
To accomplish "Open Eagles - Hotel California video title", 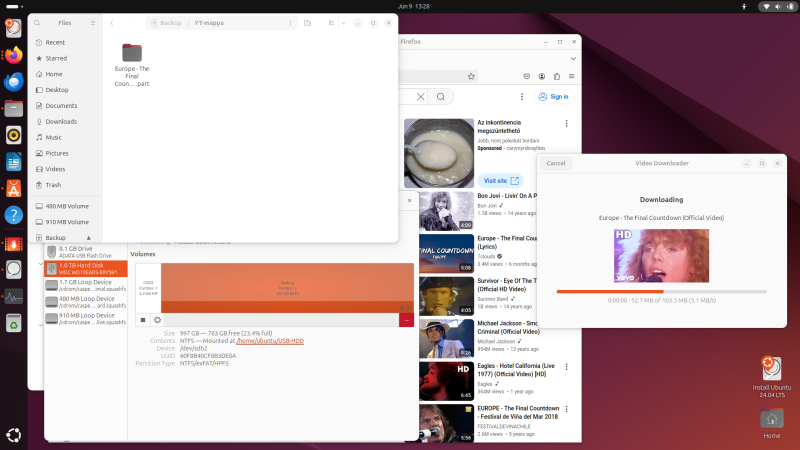I will (516, 370).
